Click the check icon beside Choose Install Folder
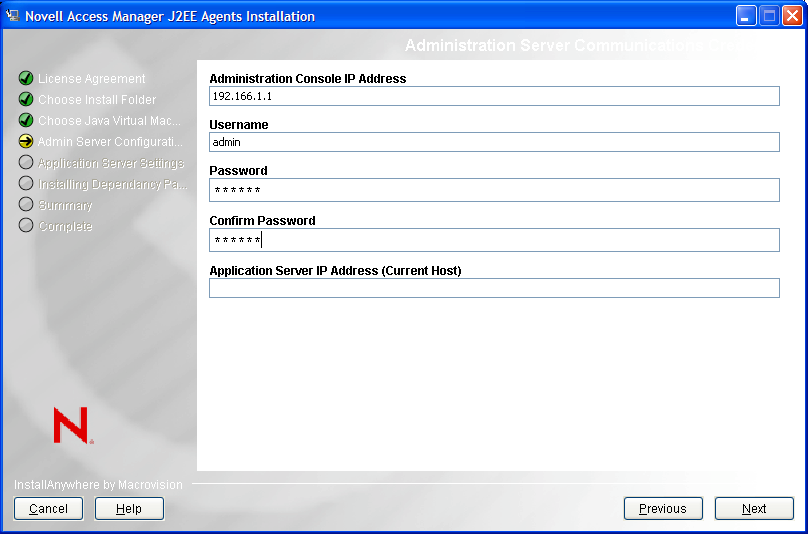 tap(26, 99)
